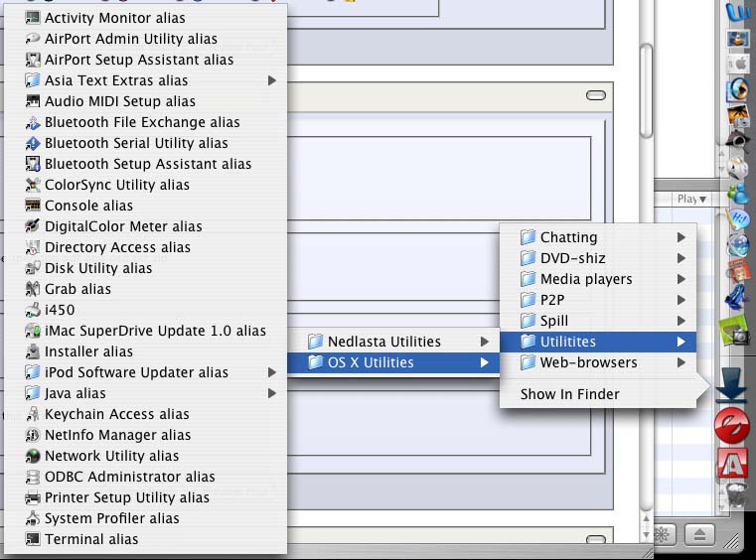Click the eject disc button
Viewport: 756px width, 560px height.
point(699,534)
